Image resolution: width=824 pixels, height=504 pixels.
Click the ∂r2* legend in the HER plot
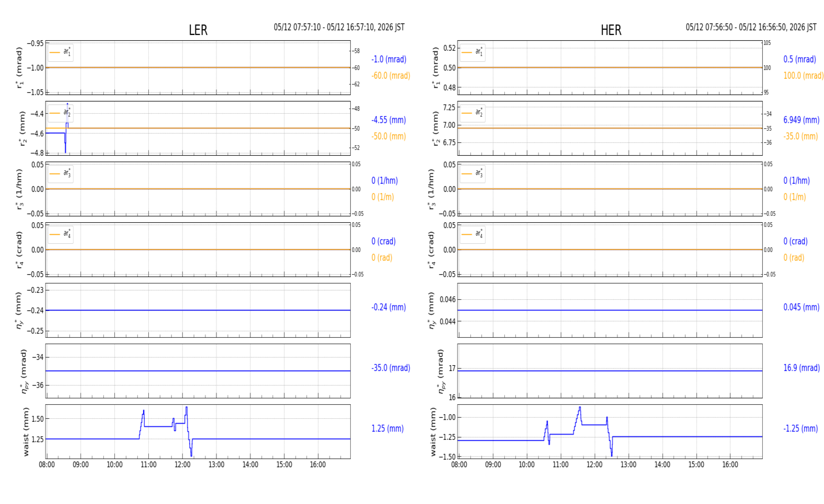point(473,113)
